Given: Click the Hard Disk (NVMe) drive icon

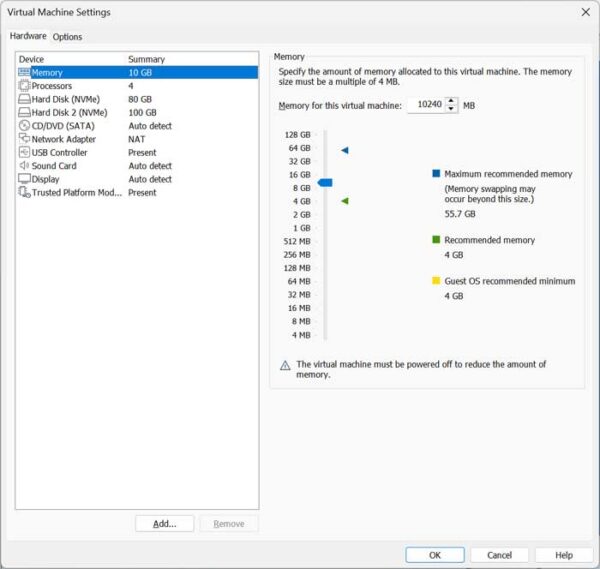Looking at the screenshot, I should (x=24, y=99).
